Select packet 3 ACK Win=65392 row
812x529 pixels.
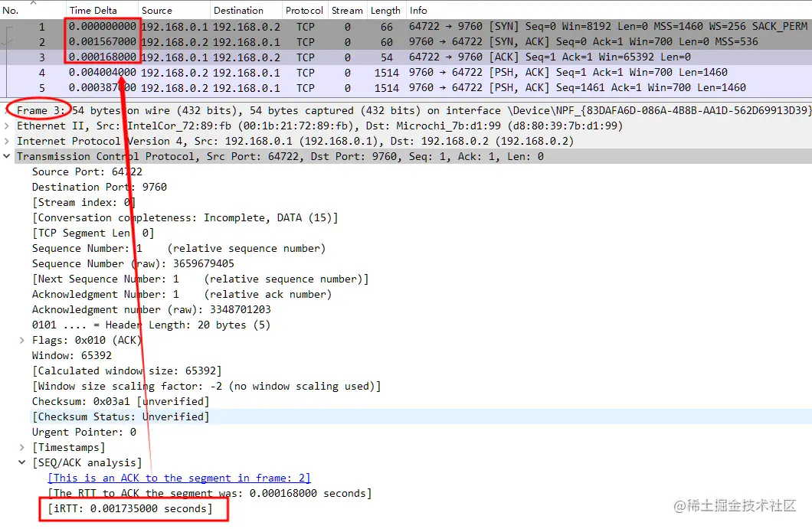(x=406, y=57)
